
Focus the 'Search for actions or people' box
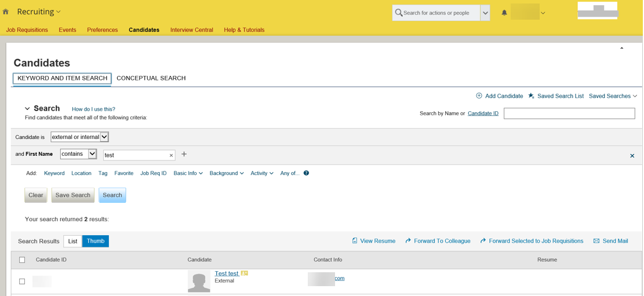coord(436,13)
